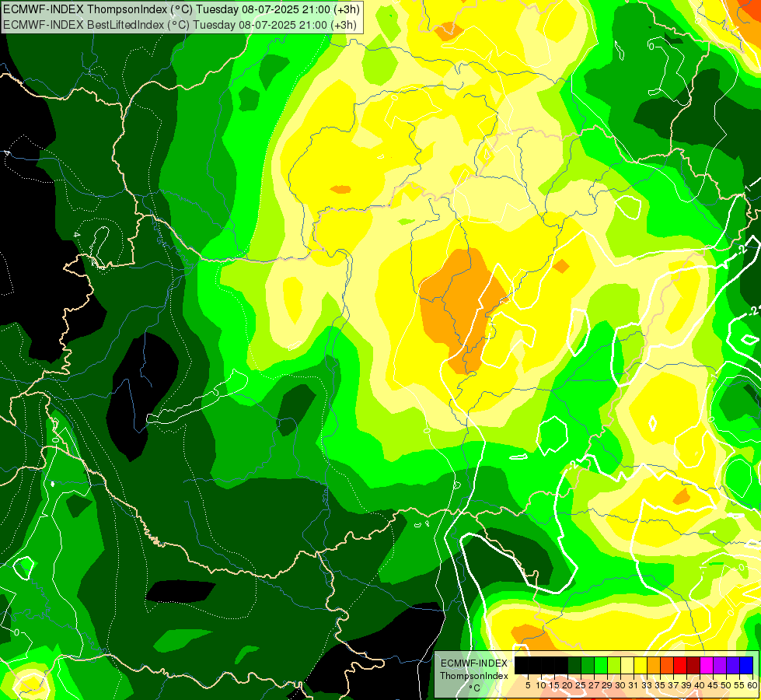
Task: Click legend tick value '31'
Action: coord(634,685)
